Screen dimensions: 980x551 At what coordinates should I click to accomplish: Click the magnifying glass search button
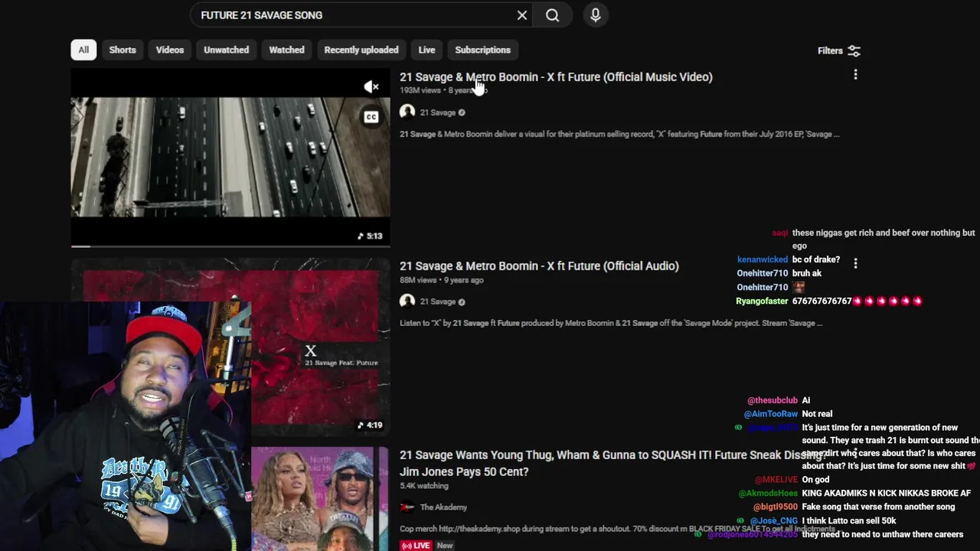(x=552, y=15)
